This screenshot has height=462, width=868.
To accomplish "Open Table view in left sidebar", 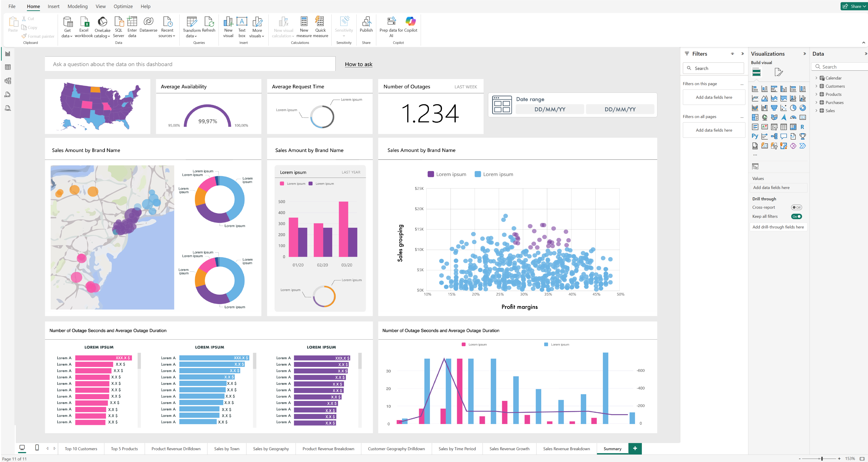I will pos(8,67).
